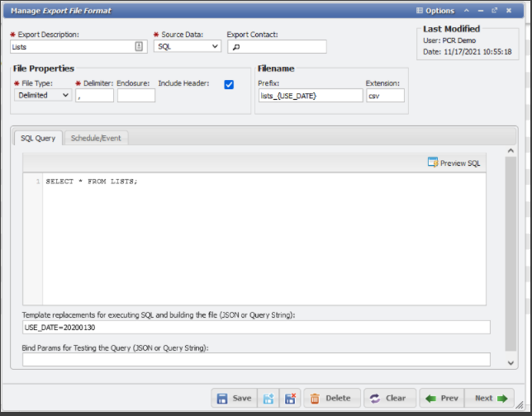Switch to the Schedule/Event tab
532x416 pixels.
point(96,138)
